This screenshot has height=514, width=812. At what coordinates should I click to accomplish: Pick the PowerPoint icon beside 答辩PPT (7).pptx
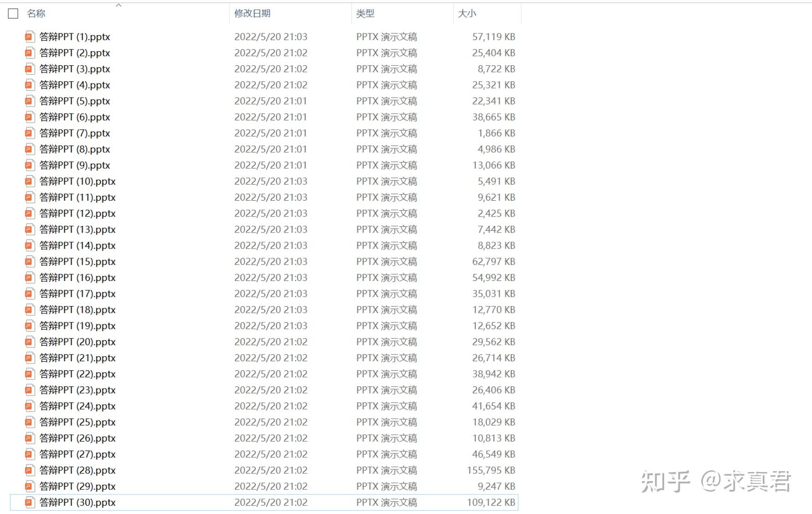click(x=30, y=133)
